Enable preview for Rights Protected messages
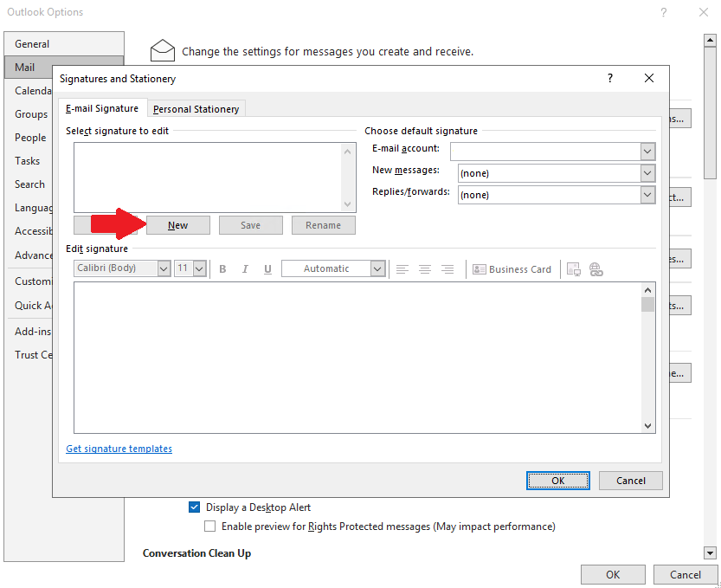Screen dimensions: 721x588 (209, 526)
